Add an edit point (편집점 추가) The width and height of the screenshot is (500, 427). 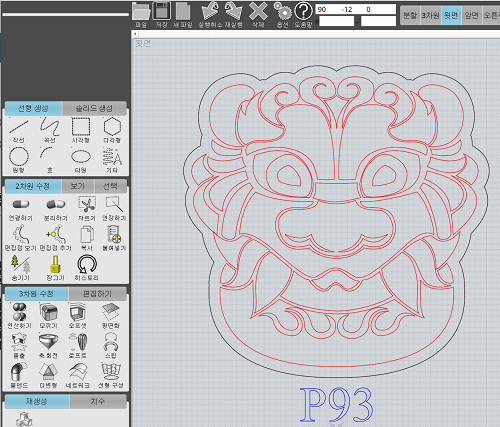pyautogui.click(x=55, y=238)
